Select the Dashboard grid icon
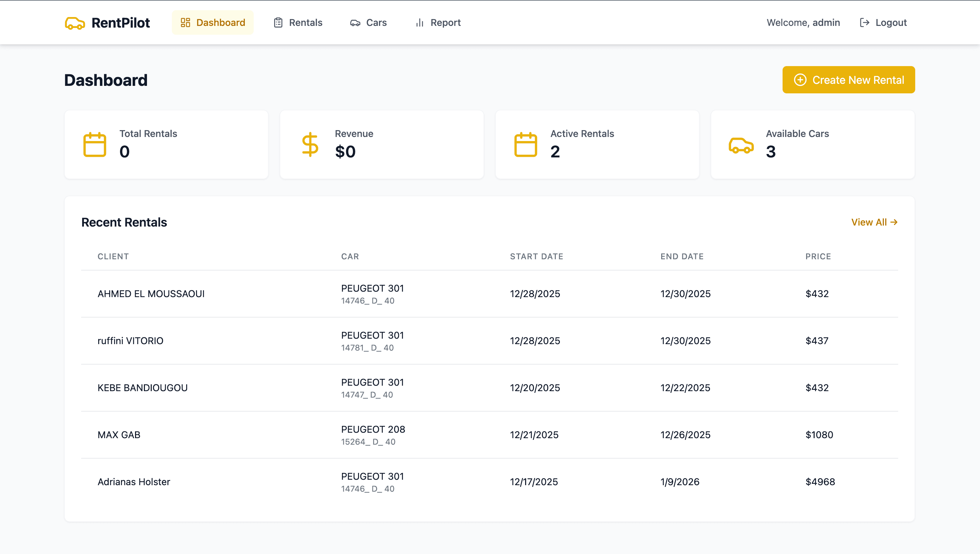 pos(185,22)
